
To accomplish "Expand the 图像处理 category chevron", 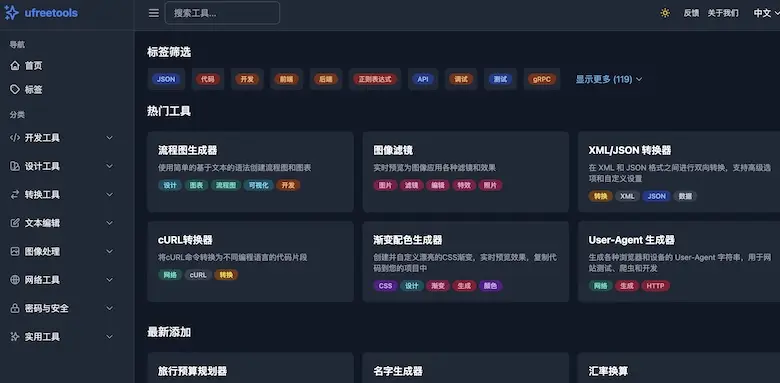I will point(109,251).
